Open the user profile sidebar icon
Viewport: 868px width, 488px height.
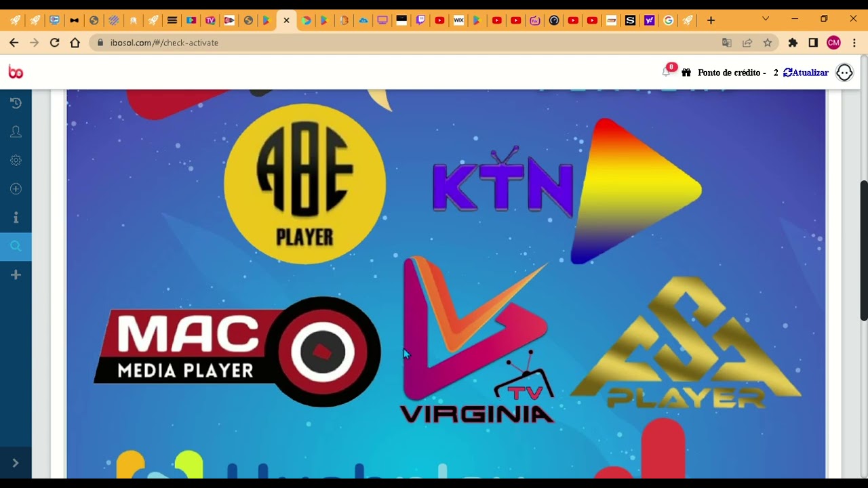tap(16, 131)
